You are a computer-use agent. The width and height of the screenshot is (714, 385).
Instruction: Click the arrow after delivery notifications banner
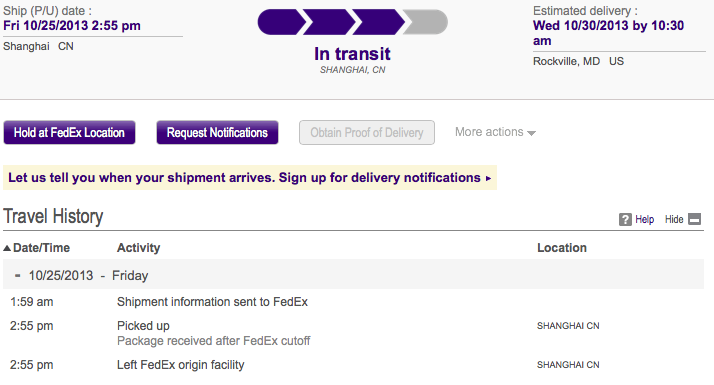(488, 178)
